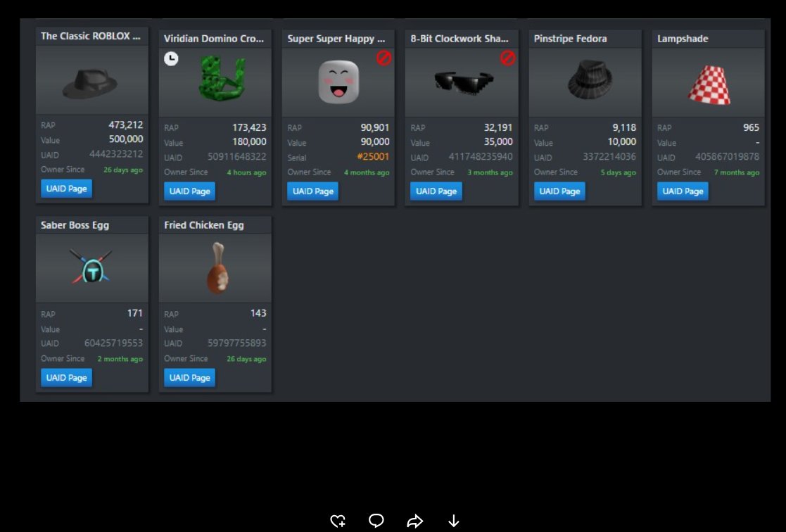Image resolution: width=786 pixels, height=532 pixels.
Task: Click serial number #25001
Action: pos(373,156)
